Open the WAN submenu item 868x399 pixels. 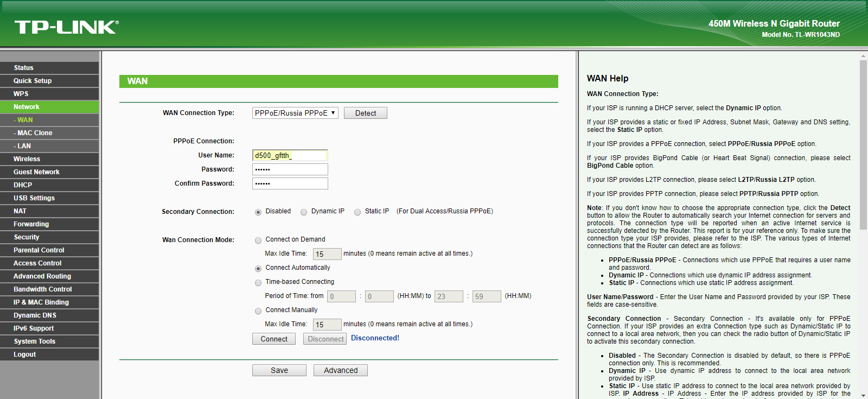coord(49,120)
